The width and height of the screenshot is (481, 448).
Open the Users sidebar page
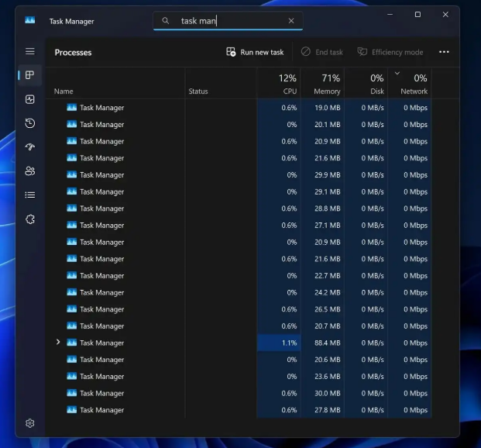tap(29, 171)
